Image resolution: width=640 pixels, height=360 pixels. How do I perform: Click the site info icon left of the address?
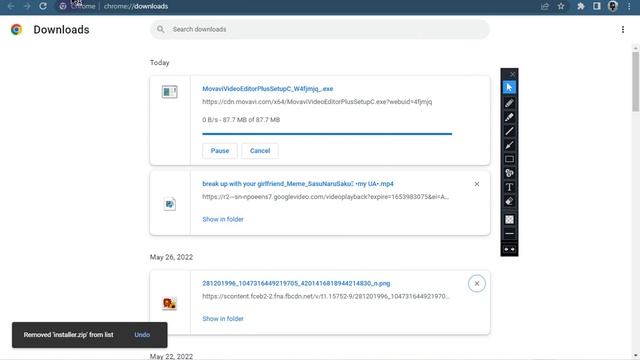[63, 6]
